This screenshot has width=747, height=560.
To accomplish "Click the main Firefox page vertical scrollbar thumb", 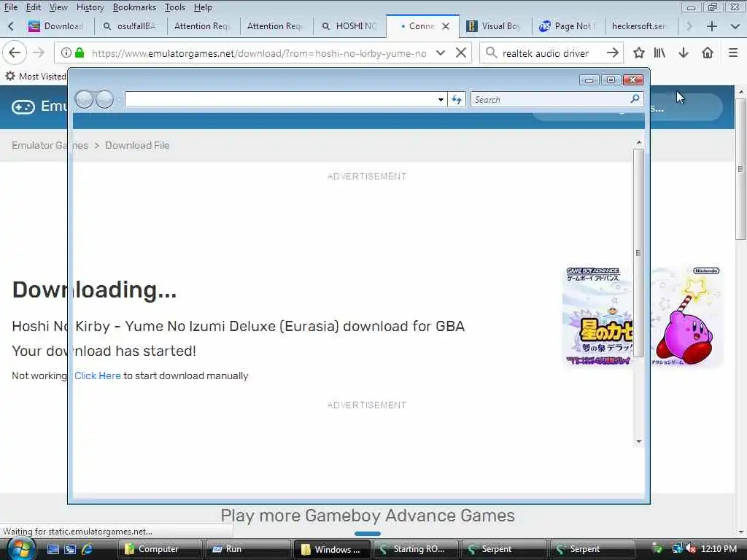I will click(740, 169).
